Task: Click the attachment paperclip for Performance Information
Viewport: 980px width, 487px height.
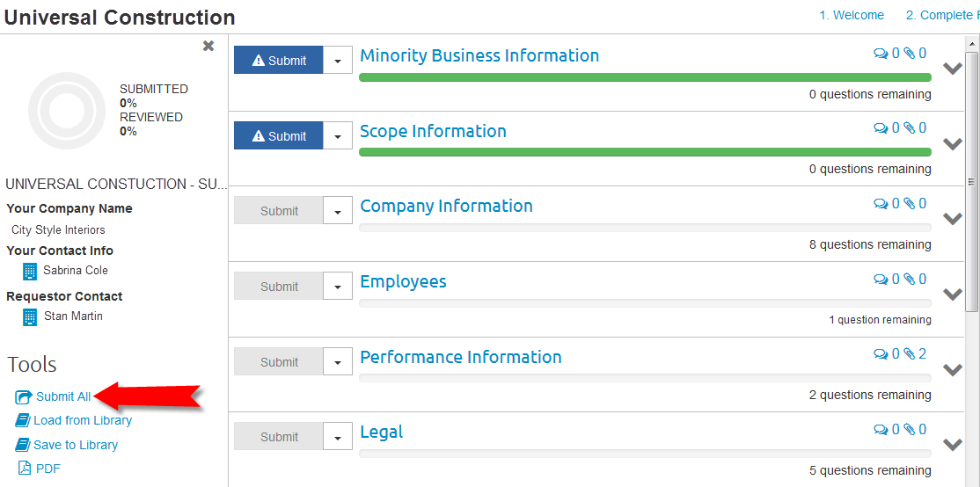Action: click(910, 354)
